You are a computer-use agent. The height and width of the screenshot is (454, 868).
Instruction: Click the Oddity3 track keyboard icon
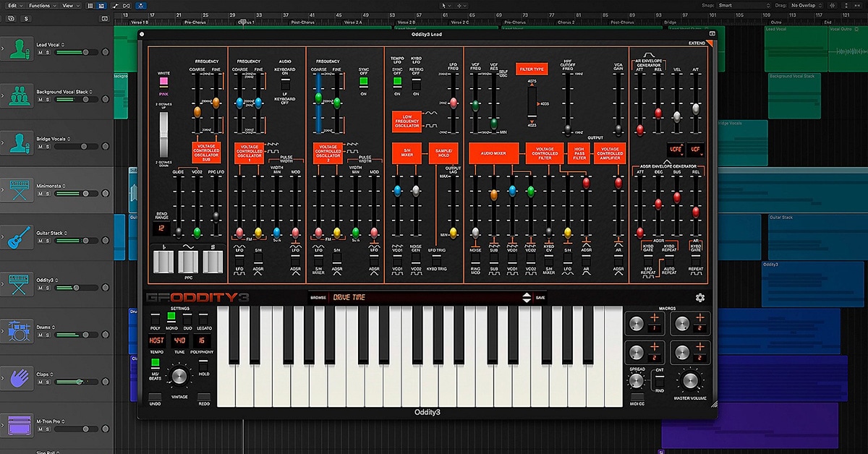click(19, 284)
